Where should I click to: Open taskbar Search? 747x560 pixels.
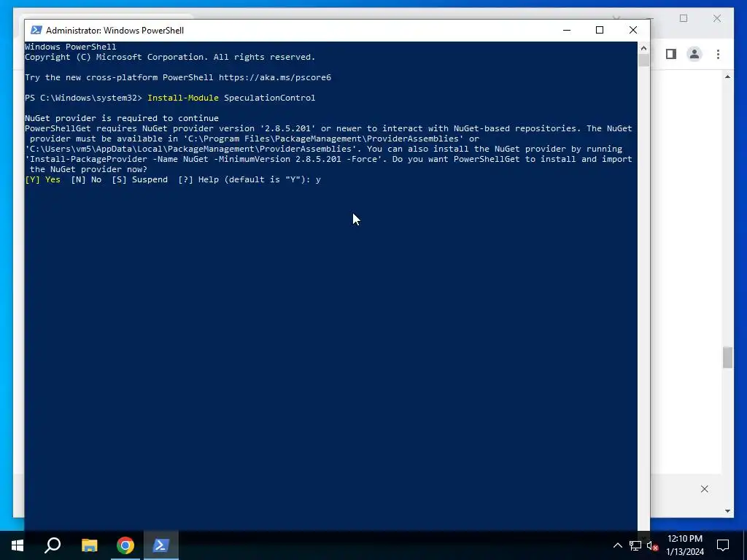pos(53,545)
